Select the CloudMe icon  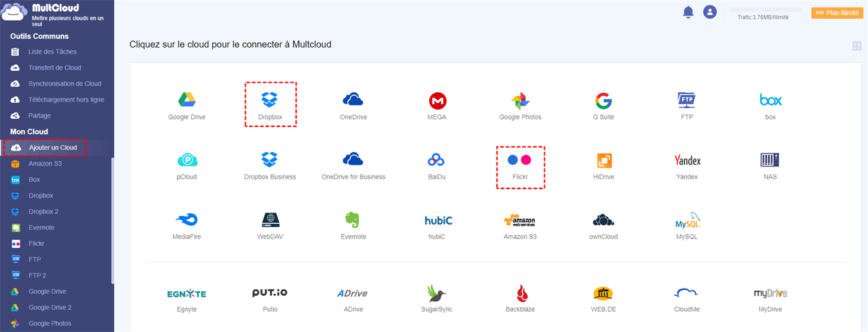[687, 293]
